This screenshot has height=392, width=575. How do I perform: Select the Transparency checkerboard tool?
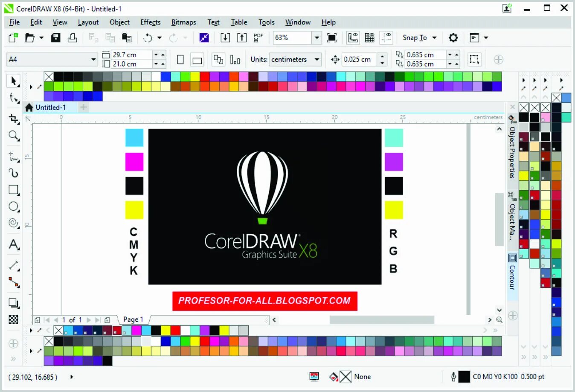14,319
